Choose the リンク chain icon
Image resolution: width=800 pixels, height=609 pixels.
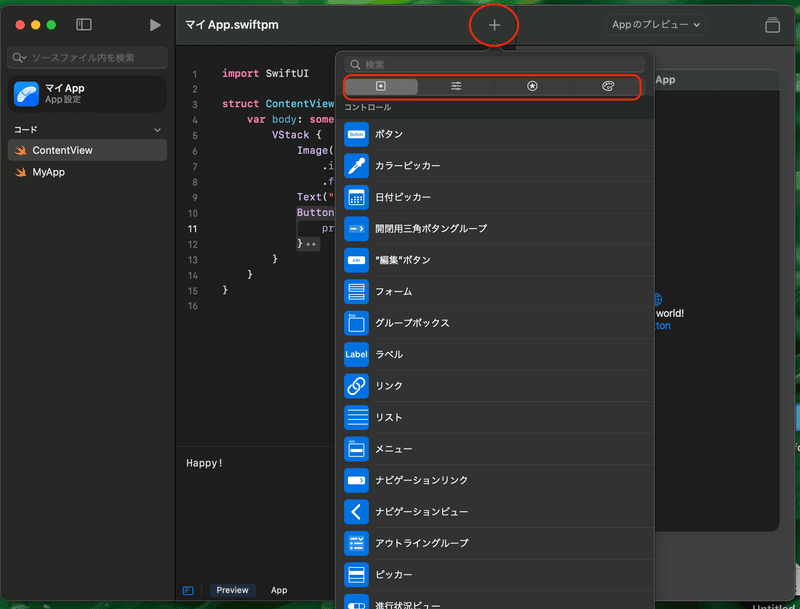[x=356, y=386]
